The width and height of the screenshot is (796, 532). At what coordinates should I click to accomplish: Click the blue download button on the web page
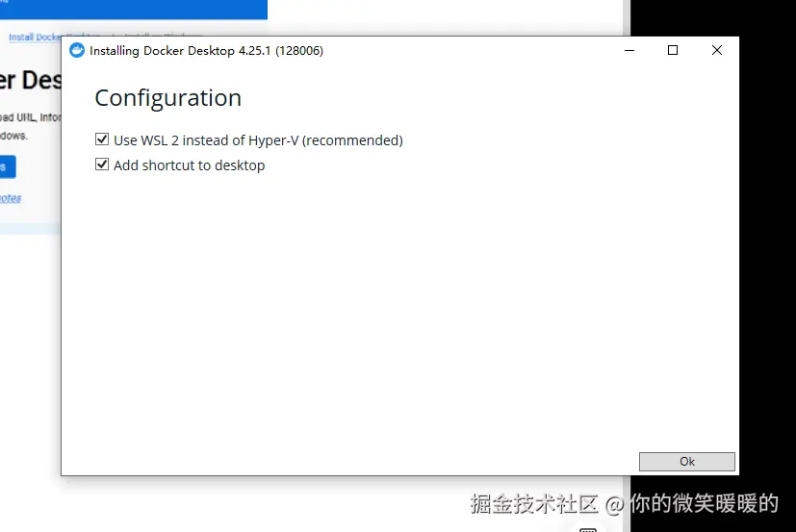click(x=8, y=167)
